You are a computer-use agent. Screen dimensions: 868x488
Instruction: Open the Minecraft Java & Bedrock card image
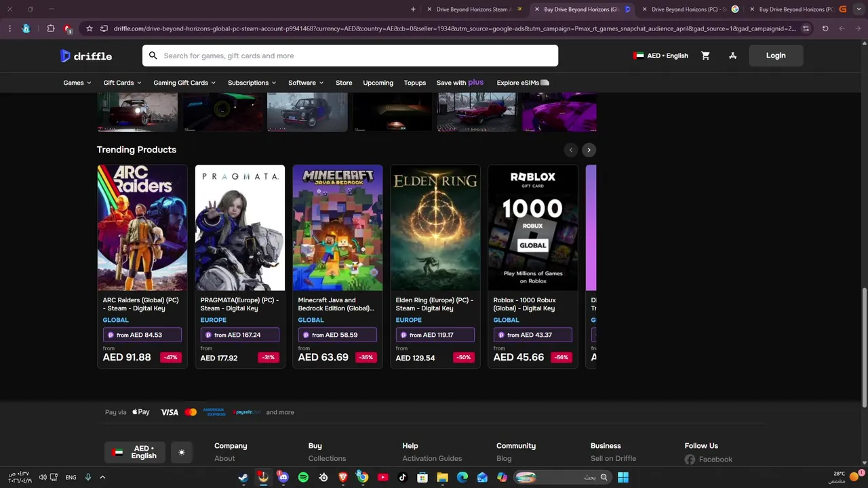point(338,228)
